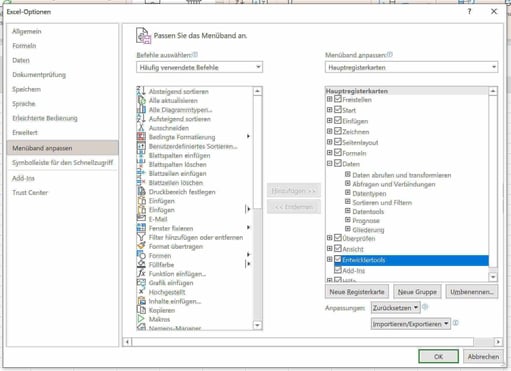Select the Alle aktualisieren icon
The height and width of the screenshot is (371, 511).
(x=141, y=100)
